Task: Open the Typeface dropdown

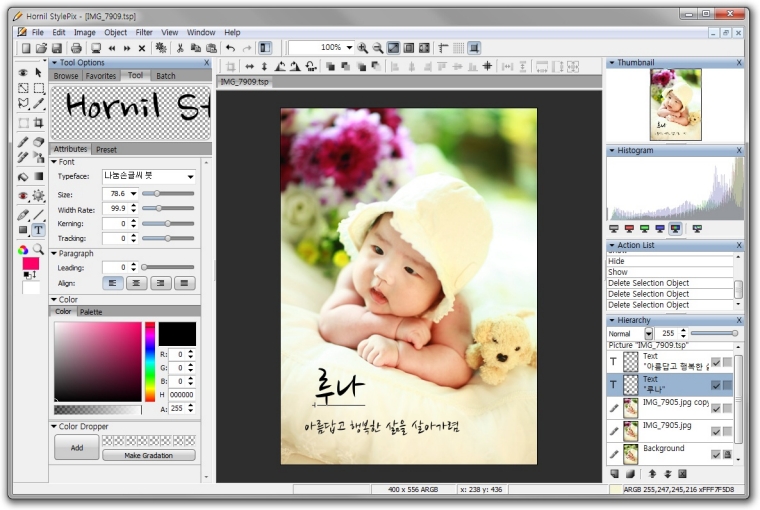Action: 190,177
